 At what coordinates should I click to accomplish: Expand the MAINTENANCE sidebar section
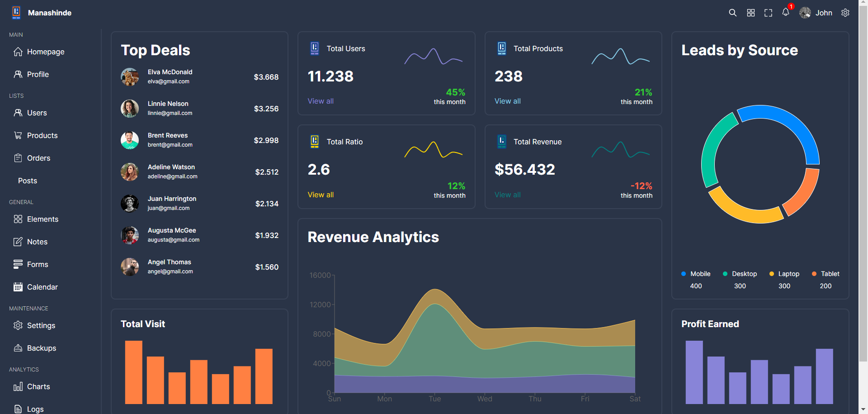28,308
